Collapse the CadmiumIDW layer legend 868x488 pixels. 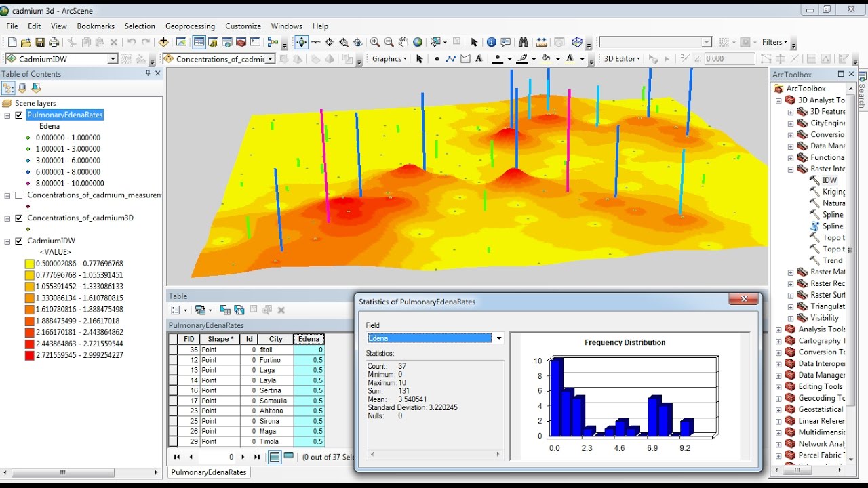pos(7,241)
